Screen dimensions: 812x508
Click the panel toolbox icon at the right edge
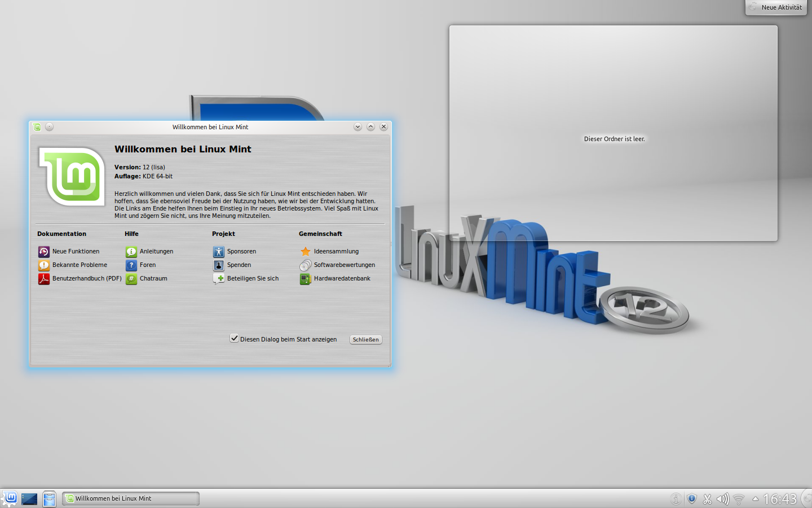pyautogui.click(x=807, y=499)
